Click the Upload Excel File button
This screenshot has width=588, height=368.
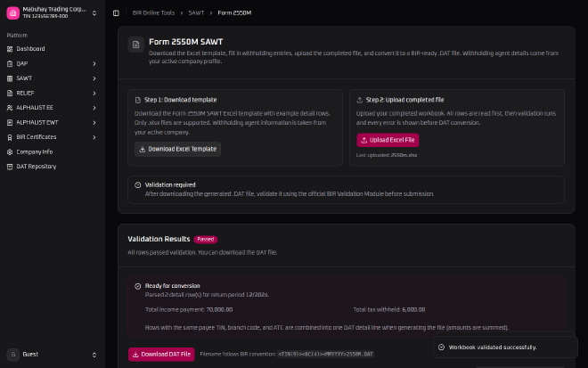pyautogui.click(x=388, y=140)
